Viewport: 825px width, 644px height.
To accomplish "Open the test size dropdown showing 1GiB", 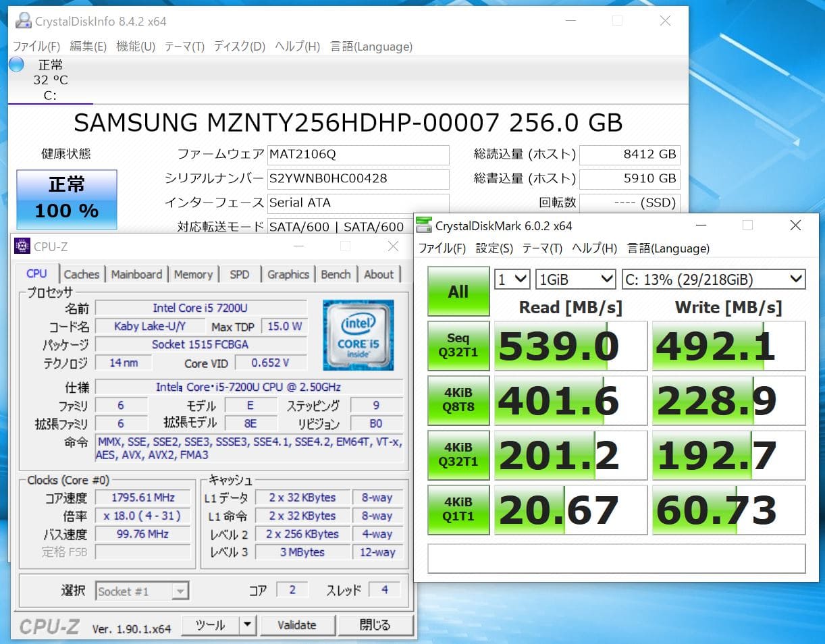I will (x=576, y=279).
